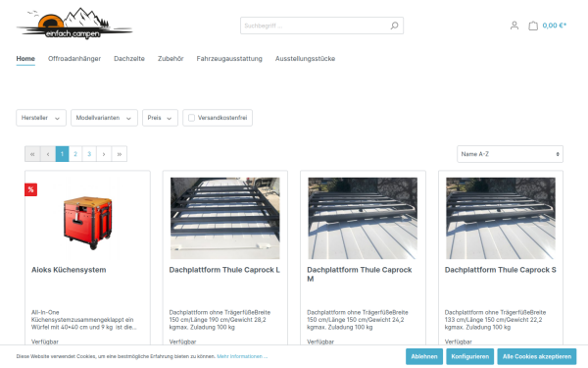Click the einfach campen logo
The image size is (588, 368).
74,24
